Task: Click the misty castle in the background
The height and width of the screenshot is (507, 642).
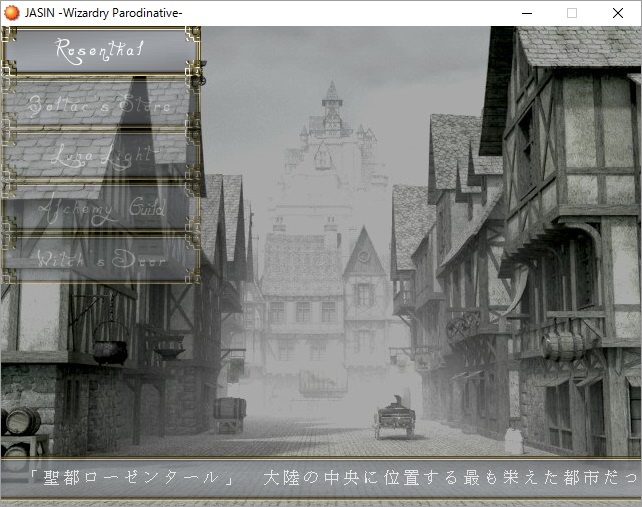Action: coord(331,150)
